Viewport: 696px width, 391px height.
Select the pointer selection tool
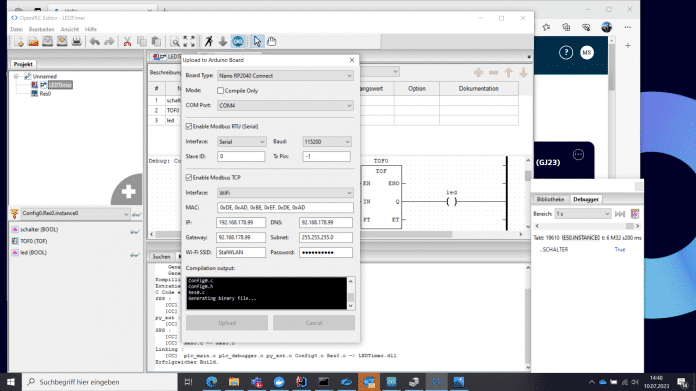257,42
